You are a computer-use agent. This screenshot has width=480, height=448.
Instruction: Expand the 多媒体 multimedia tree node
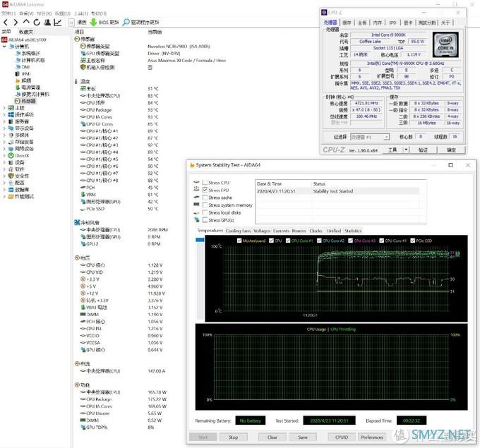tap(4, 135)
